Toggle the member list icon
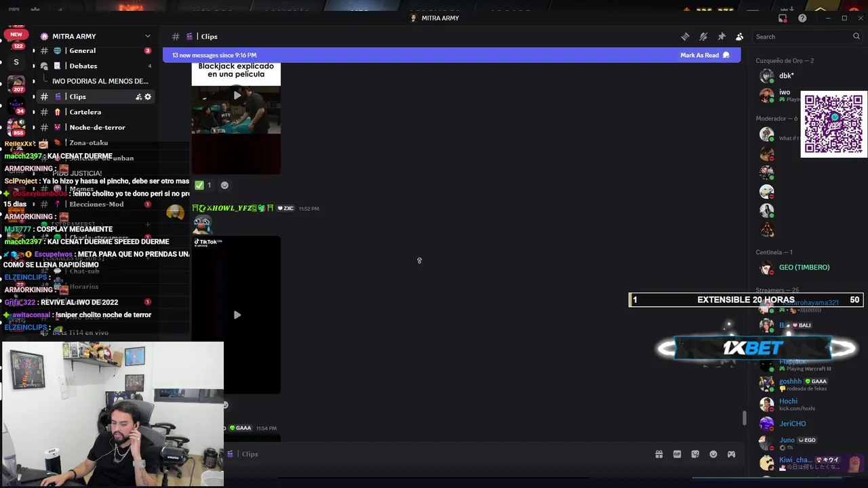 (x=740, y=37)
